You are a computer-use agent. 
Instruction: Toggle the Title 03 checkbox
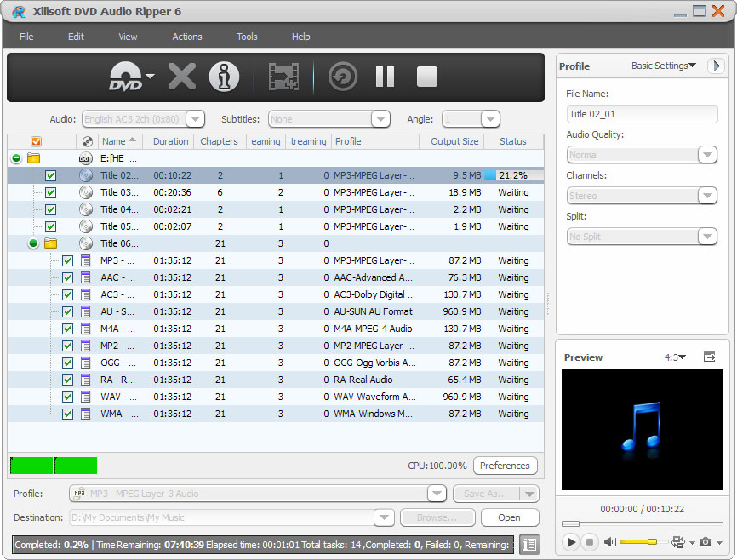pyautogui.click(x=50, y=192)
